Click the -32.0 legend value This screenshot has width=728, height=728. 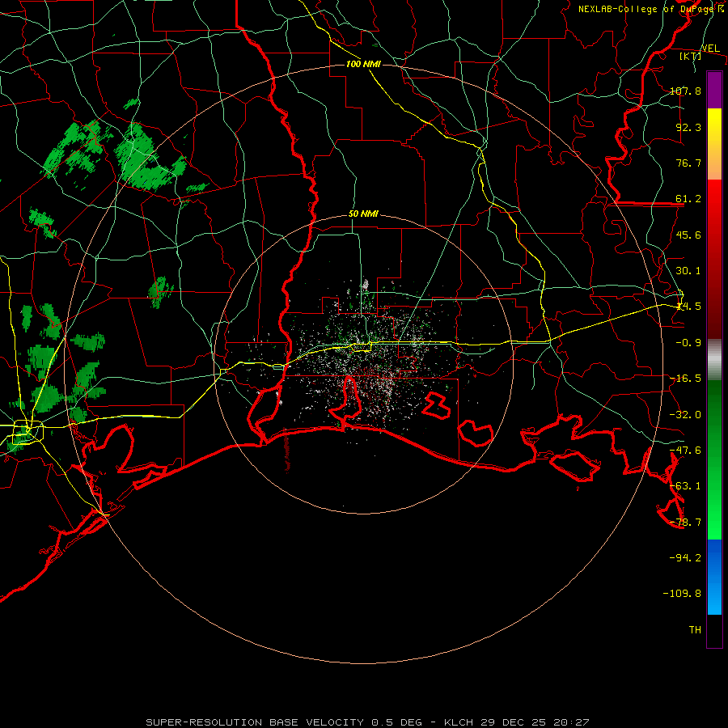pos(685,415)
